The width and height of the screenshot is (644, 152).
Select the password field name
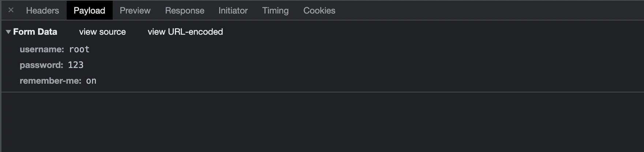click(41, 65)
